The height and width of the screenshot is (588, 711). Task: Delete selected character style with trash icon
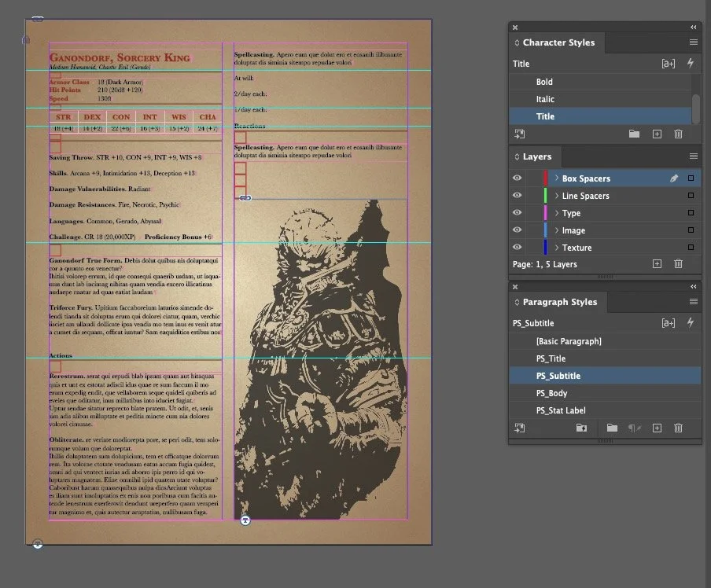pyautogui.click(x=678, y=134)
